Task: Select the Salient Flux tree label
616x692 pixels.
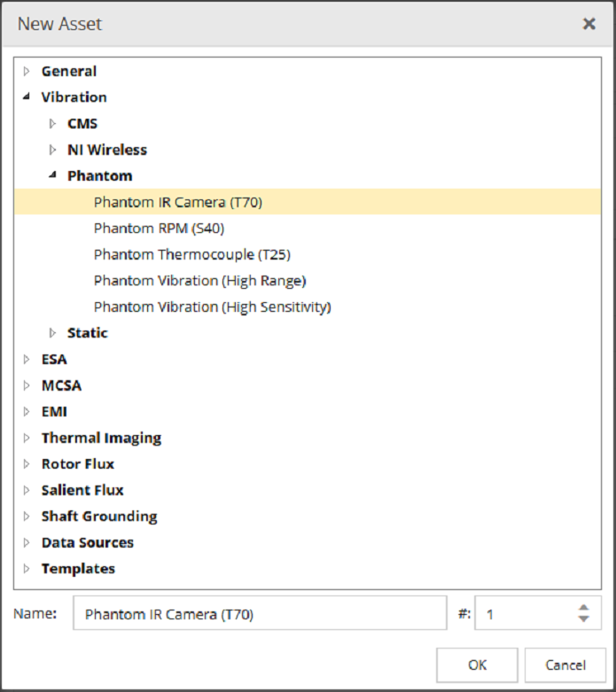Action: point(82,490)
